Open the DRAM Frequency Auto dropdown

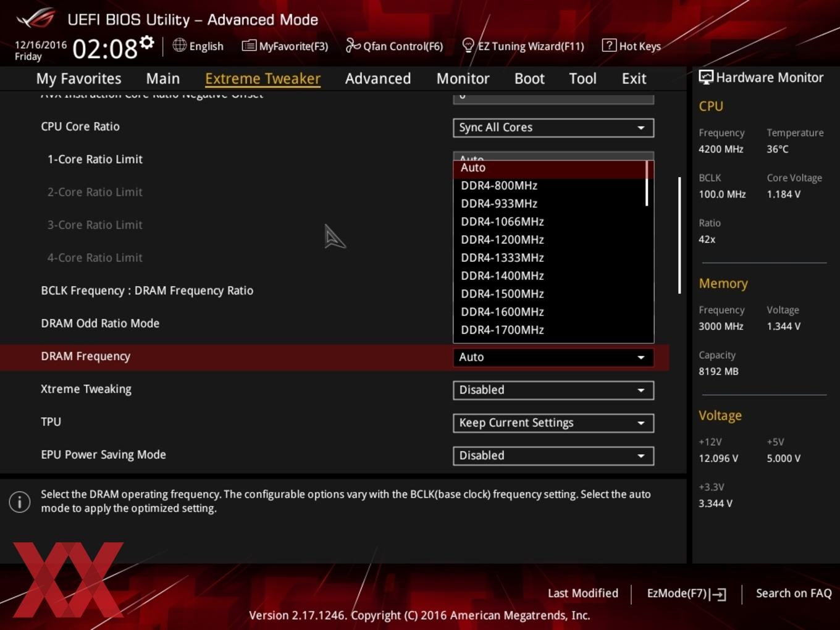553,357
